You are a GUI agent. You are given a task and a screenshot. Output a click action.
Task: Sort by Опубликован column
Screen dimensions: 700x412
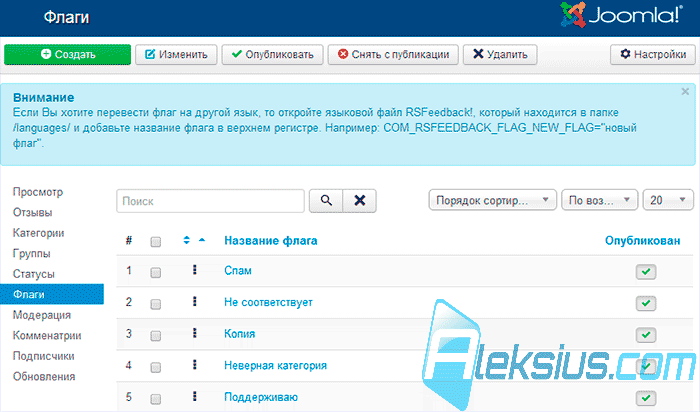(x=642, y=241)
